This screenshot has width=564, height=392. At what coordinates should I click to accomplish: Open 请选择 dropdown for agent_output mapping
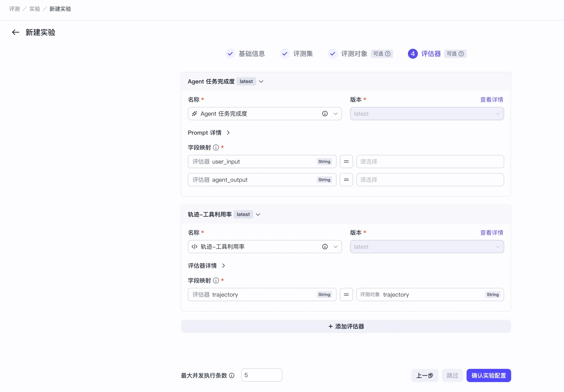430,180
